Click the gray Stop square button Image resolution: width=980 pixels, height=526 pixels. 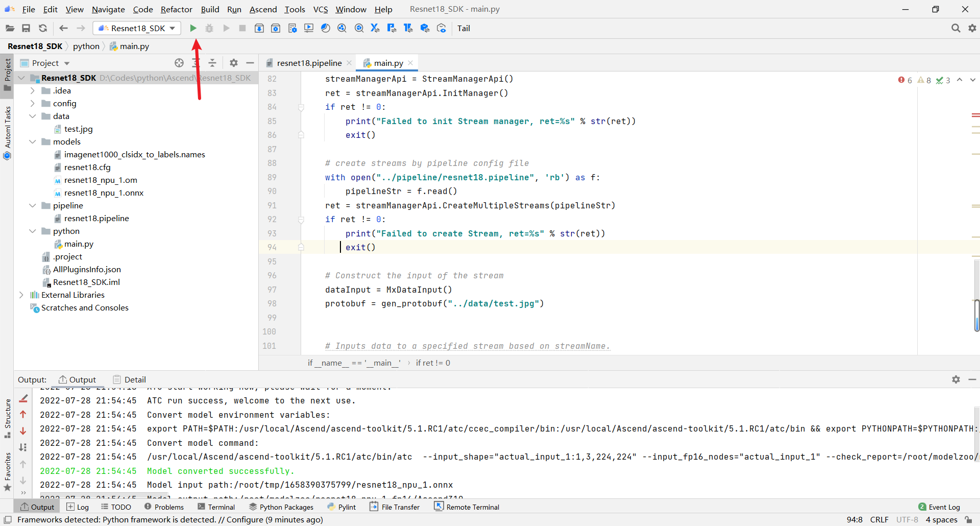coord(242,28)
